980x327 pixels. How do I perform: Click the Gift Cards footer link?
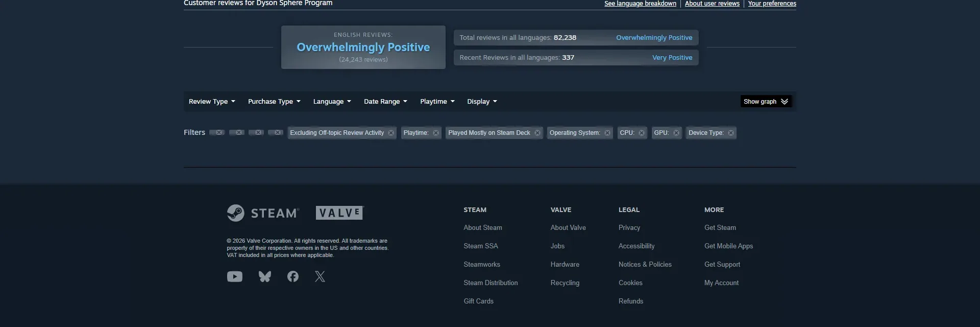(x=478, y=301)
